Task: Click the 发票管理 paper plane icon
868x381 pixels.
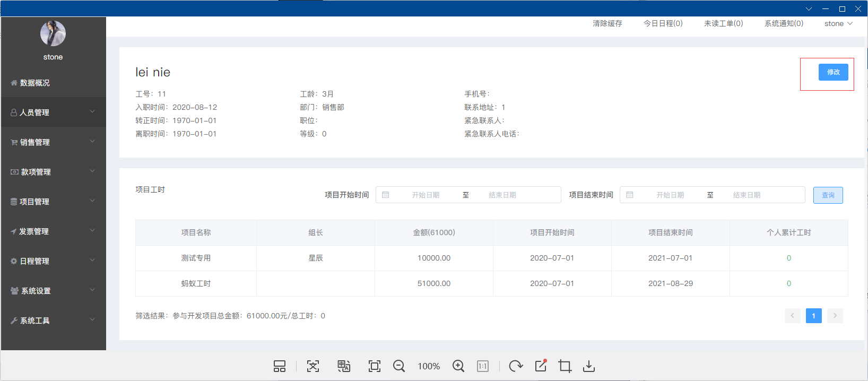Action: click(x=13, y=231)
